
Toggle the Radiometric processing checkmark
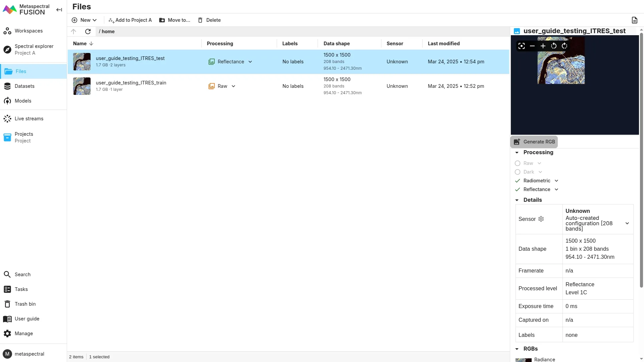[x=518, y=181]
